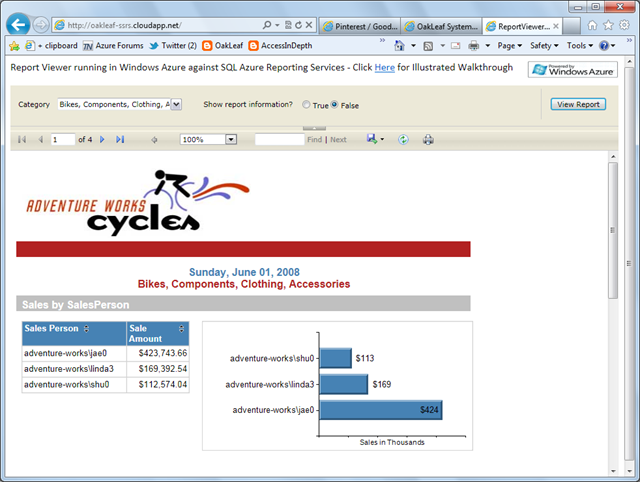
Task: Click the adventure-works\jae0 table cell
Action: click(x=74, y=353)
